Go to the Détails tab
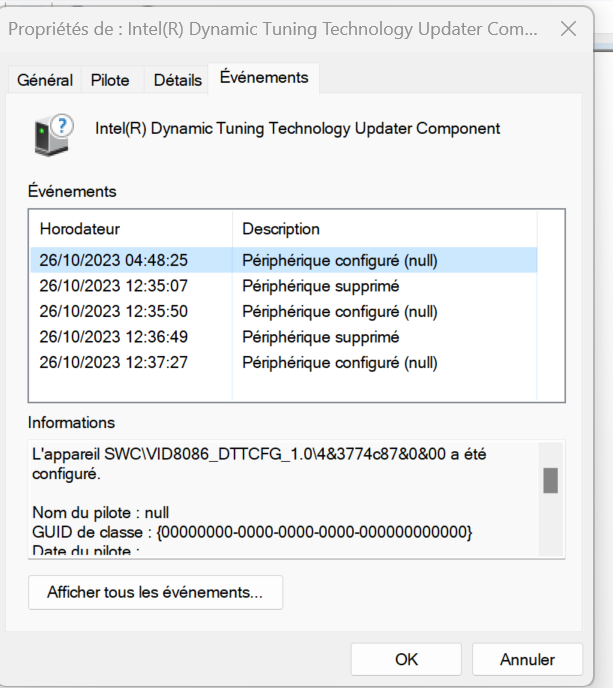This screenshot has height=688, width=613. point(177,80)
